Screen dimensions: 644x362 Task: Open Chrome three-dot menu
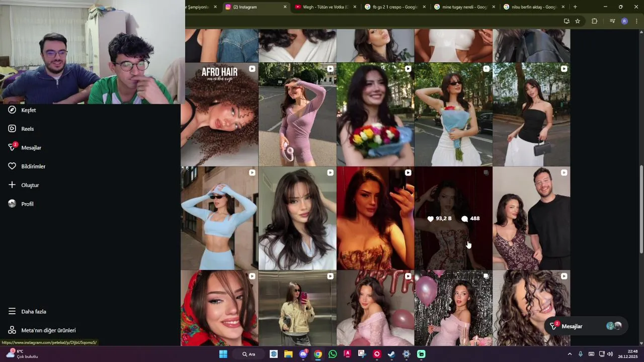(x=636, y=21)
